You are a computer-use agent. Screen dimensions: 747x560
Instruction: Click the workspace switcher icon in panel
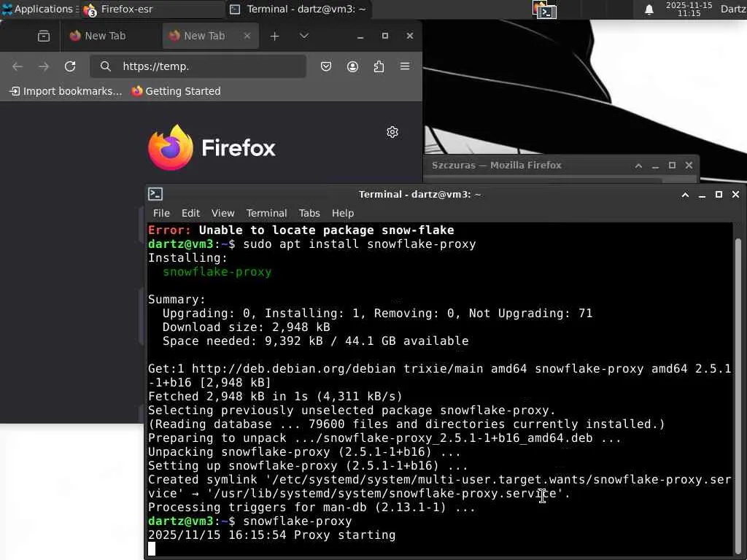click(544, 9)
